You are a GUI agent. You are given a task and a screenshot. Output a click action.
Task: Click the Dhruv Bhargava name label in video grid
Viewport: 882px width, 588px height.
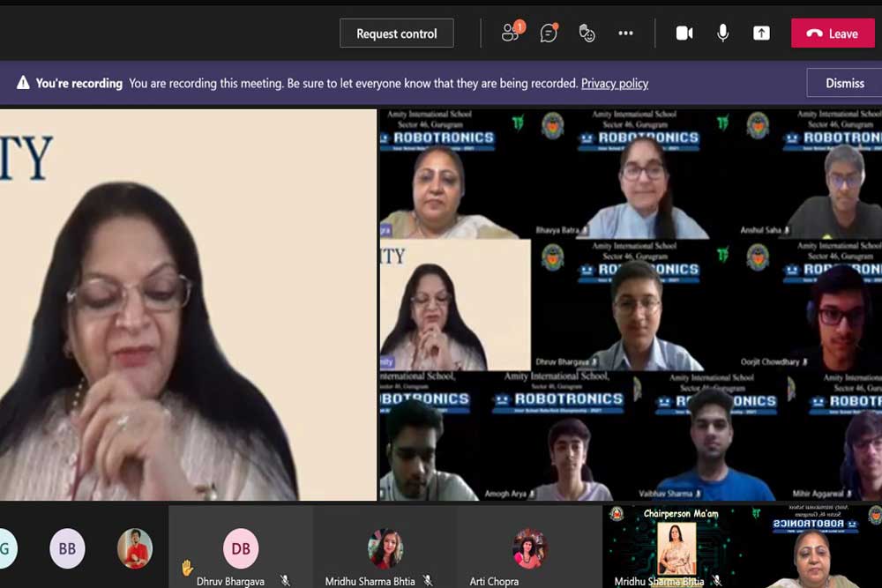click(x=562, y=362)
